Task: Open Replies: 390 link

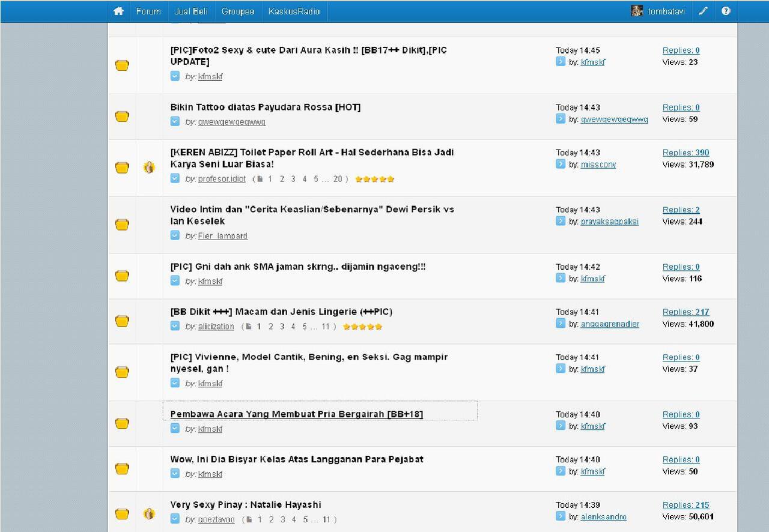Action: 685,153
